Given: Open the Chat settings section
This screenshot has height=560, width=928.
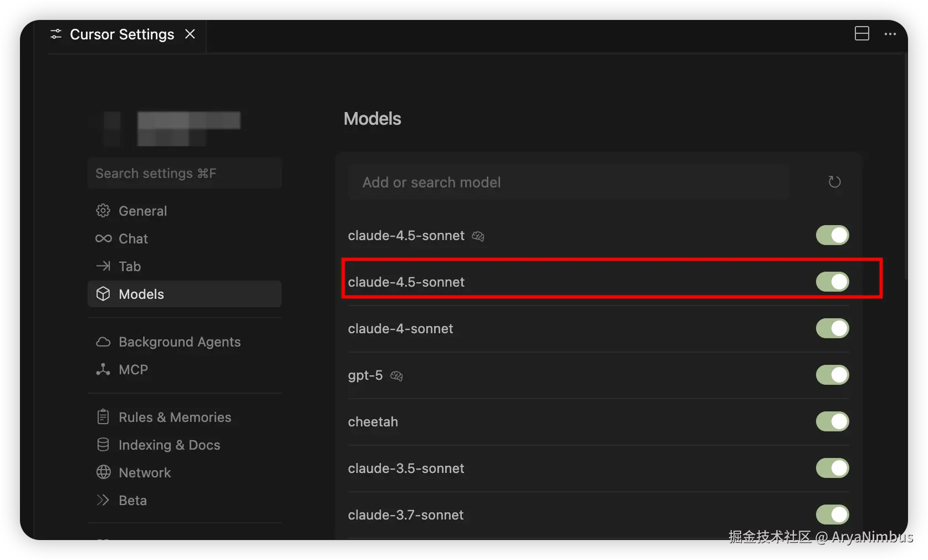Looking at the screenshot, I should click(185, 238).
